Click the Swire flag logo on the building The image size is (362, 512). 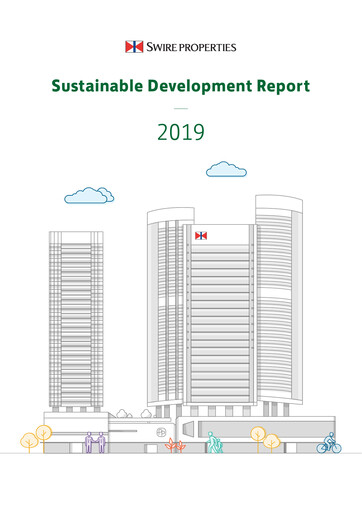201,236
